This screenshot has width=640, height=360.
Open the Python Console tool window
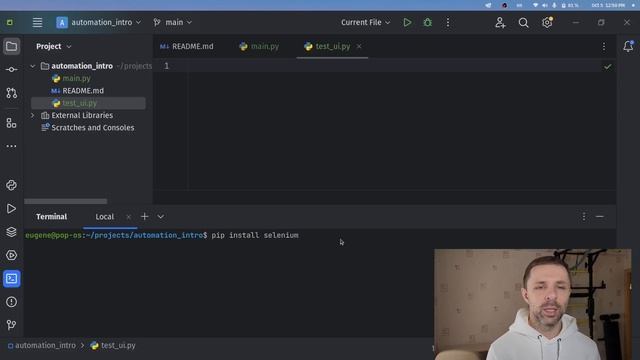tap(11, 185)
